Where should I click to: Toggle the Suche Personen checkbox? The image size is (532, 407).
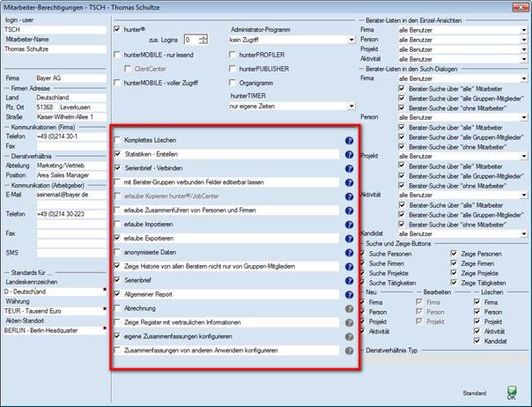[x=366, y=254]
